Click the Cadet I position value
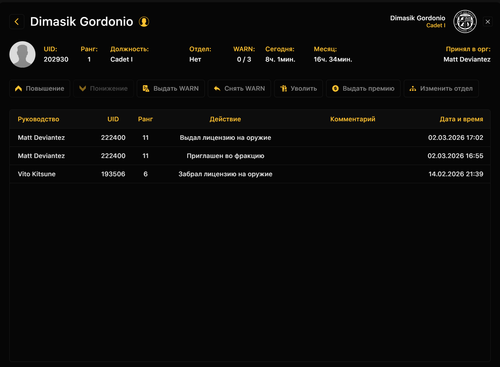Image resolution: width=500 pixels, height=367 pixels. tap(122, 60)
